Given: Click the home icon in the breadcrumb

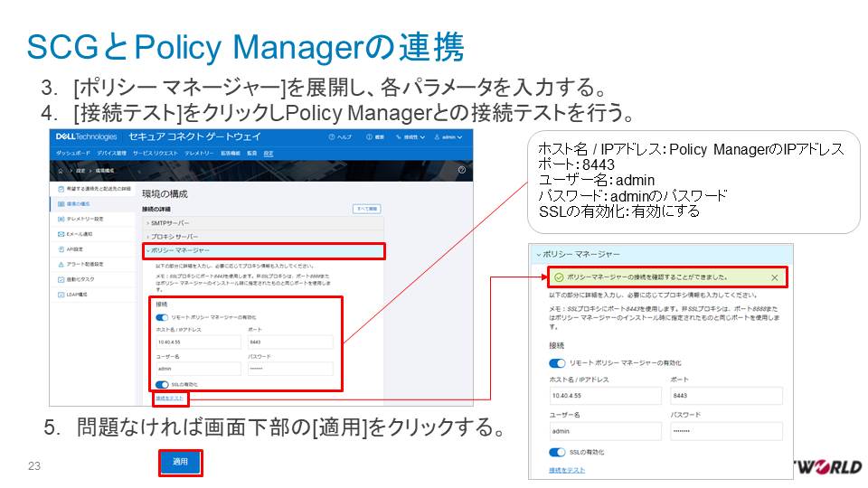Looking at the screenshot, I should pos(61,171).
